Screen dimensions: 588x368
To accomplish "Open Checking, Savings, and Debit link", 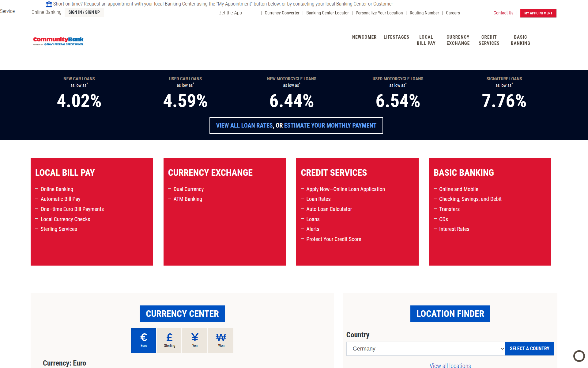I will (470, 199).
